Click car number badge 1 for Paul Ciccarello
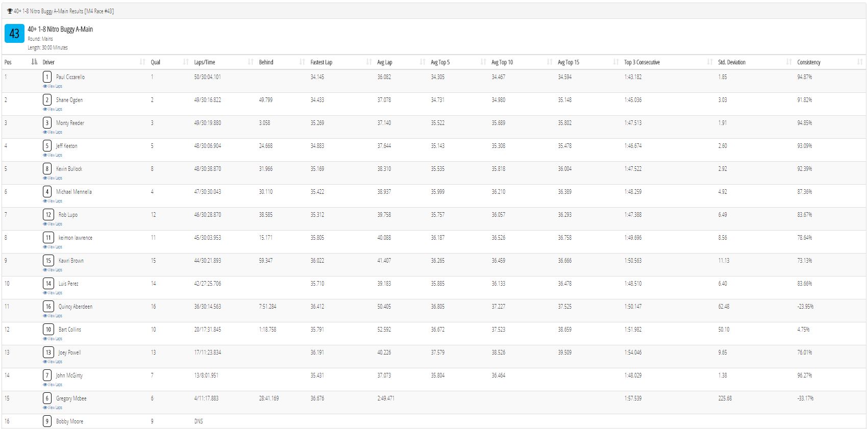 click(47, 77)
